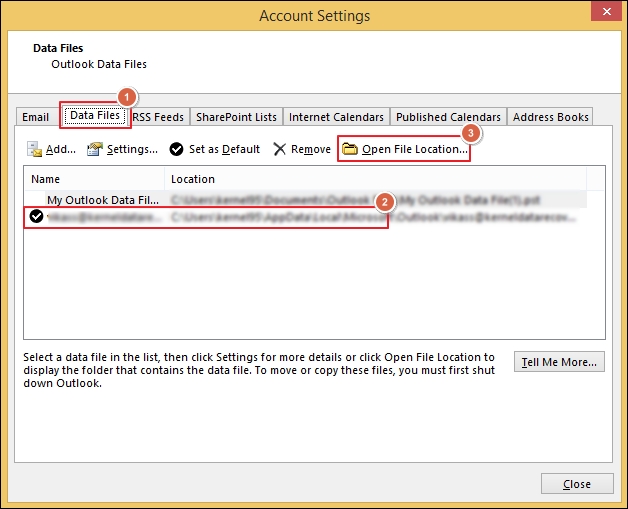Click the Close button
628x509 pixels.
[577, 484]
